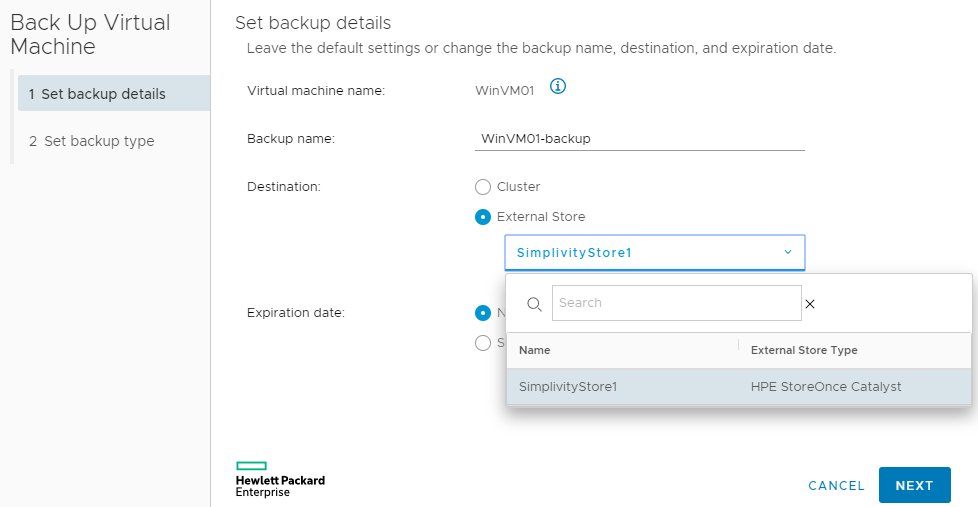Clear the search with the X icon
The height and width of the screenshot is (507, 978).
810,304
